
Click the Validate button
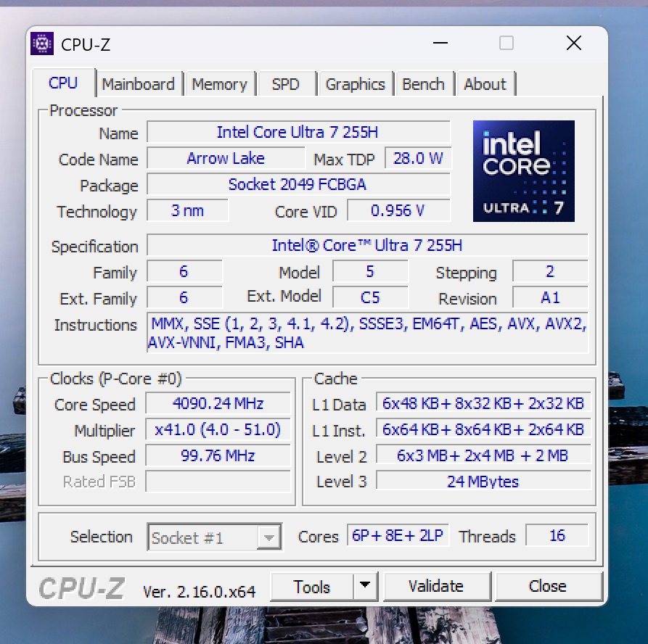click(436, 586)
